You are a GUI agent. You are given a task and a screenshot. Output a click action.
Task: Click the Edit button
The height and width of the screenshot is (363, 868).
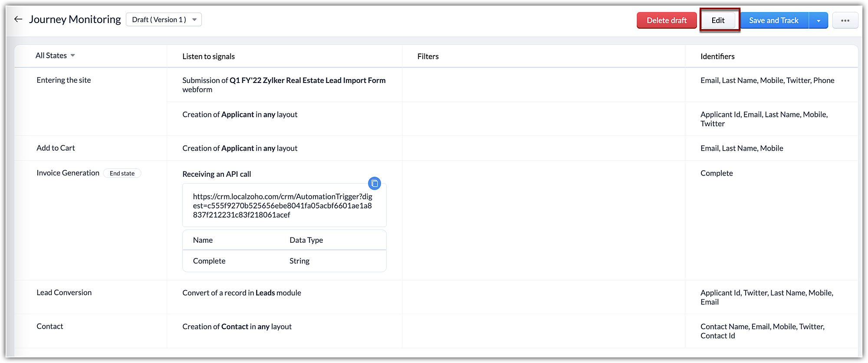click(718, 20)
